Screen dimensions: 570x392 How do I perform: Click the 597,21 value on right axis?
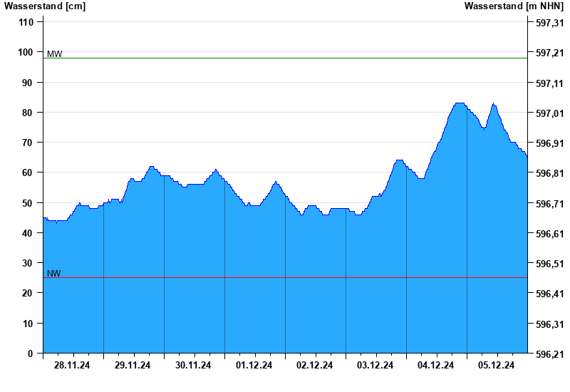tap(550, 53)
